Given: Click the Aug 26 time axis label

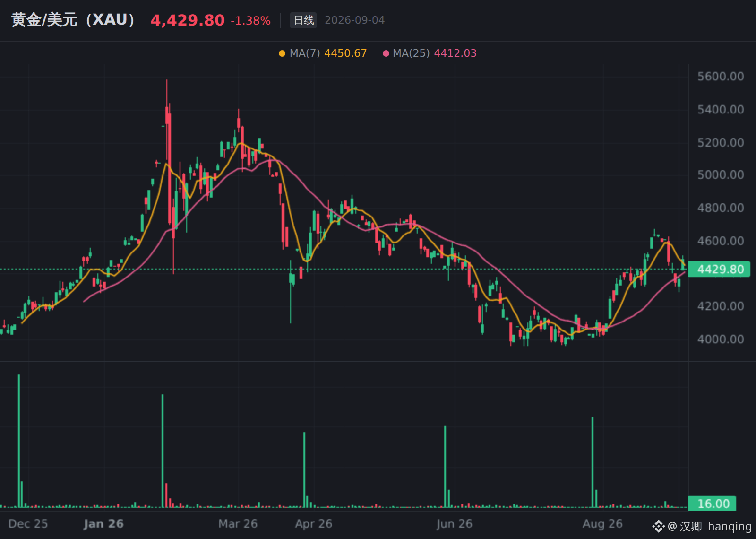Looking at the screenshot, I should tap(602, 524).
